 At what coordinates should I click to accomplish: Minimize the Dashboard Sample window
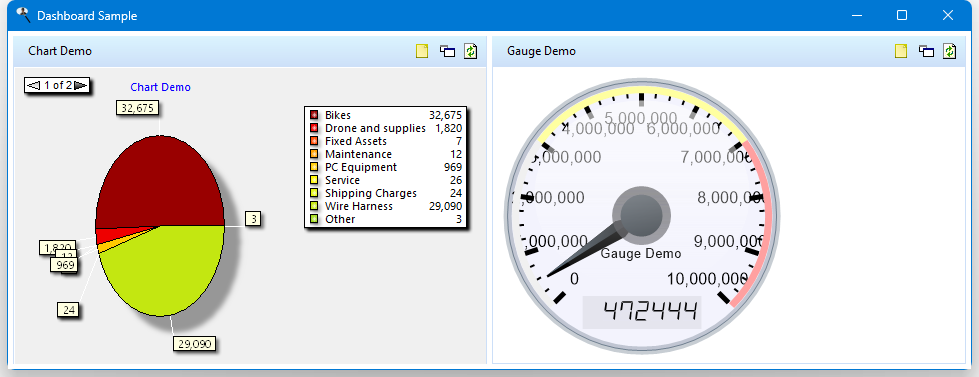[x=857, y=15]
